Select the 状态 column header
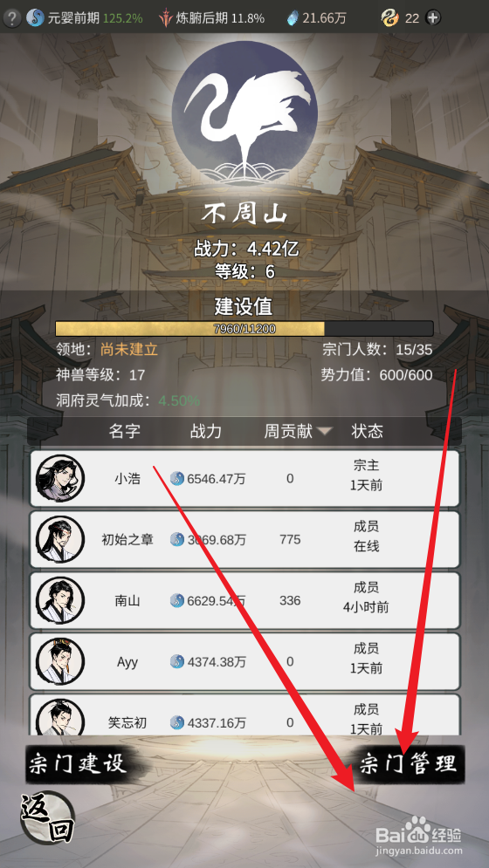This screenshot has width=489, height=868. 367,432
